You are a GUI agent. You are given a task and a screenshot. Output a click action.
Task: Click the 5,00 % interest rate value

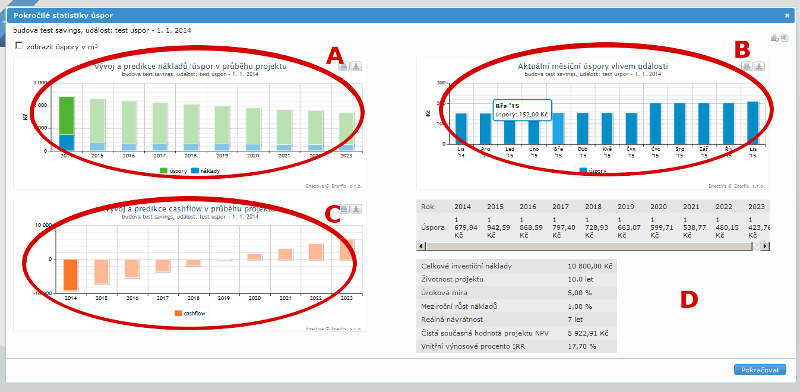pos(580,293)
